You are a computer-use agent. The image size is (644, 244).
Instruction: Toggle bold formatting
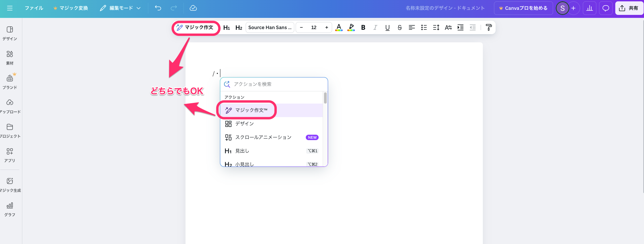(x=363, y=27)
